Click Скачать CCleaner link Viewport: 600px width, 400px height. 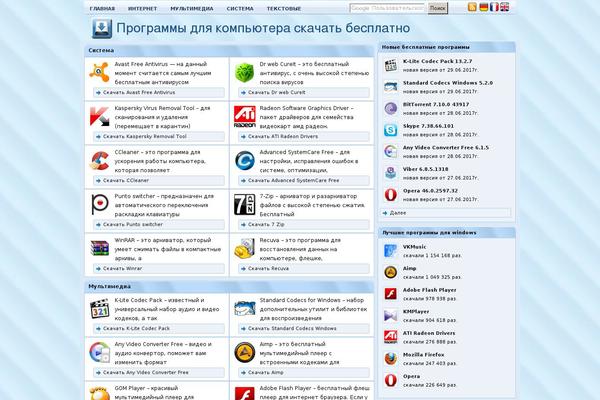158,181
